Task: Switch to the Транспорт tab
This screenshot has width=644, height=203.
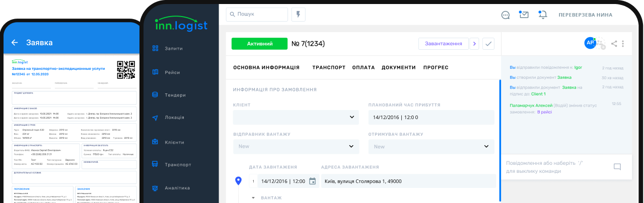Action: (x=329, y=67)
